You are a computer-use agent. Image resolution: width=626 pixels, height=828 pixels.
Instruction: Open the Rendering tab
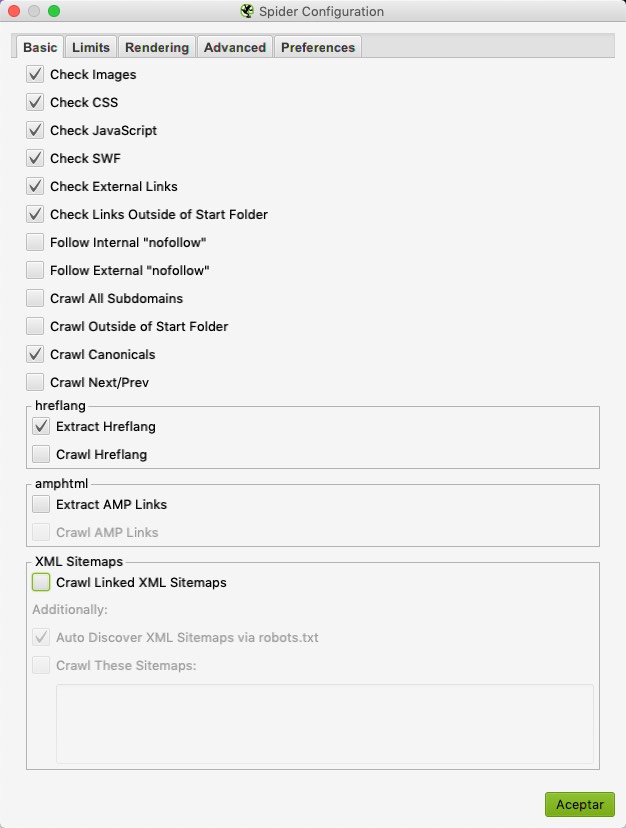(x=157, y=47)
